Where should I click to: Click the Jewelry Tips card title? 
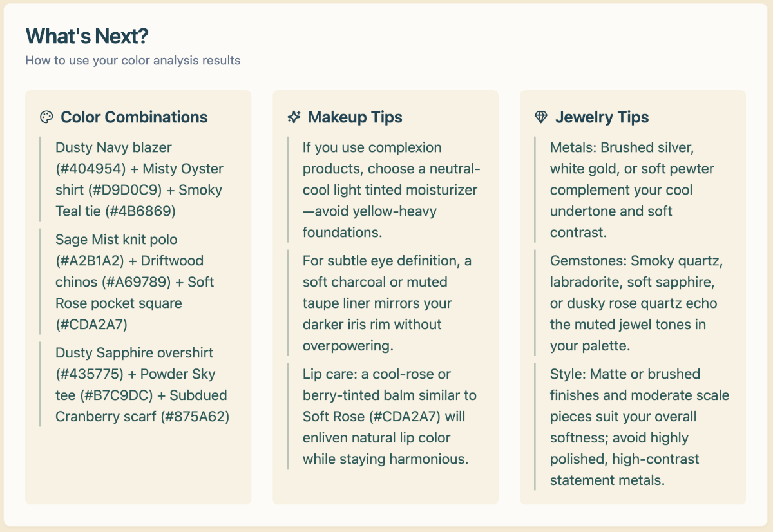click(x=602, y=117)
